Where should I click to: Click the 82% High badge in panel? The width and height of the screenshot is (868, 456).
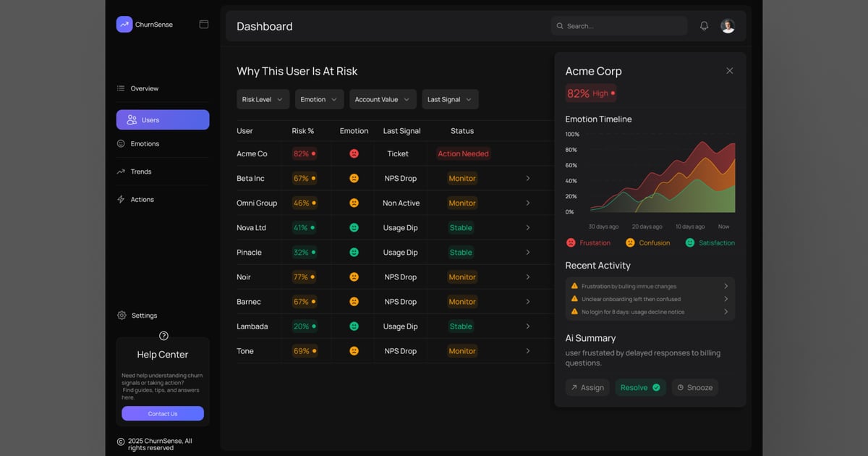(591, 93)
